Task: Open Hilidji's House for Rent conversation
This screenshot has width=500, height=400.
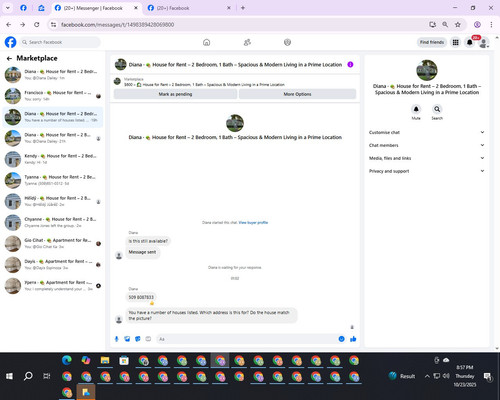Action: pos(53,201)
